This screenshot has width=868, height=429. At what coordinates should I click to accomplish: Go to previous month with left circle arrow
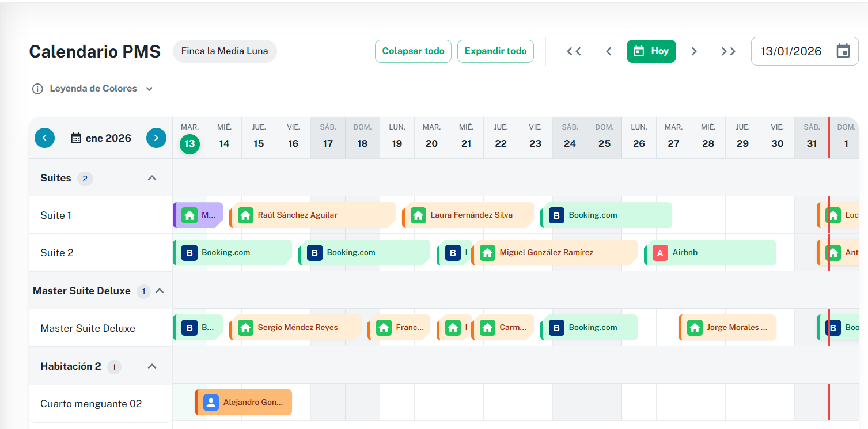[45, 138]
